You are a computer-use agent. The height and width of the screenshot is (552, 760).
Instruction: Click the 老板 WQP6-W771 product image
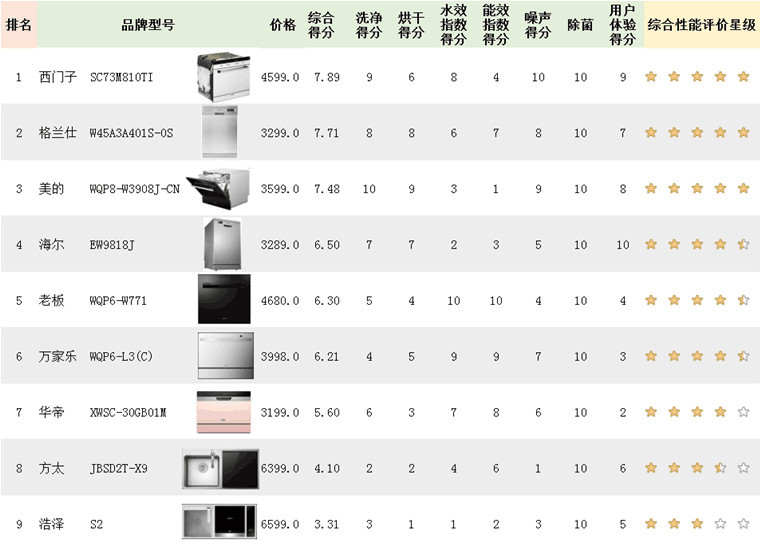coord(224,299)
